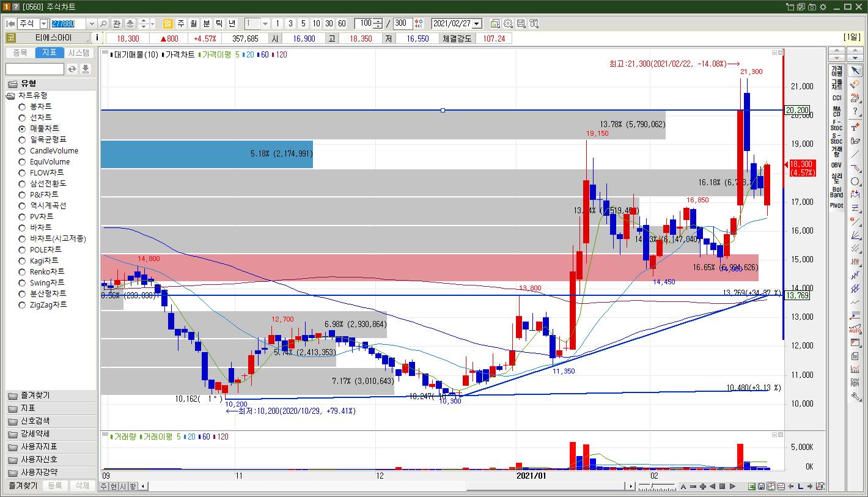Open the MACD indicator shortcut
The width and height of the screenshot is (868, 497).
coord(836,111)
